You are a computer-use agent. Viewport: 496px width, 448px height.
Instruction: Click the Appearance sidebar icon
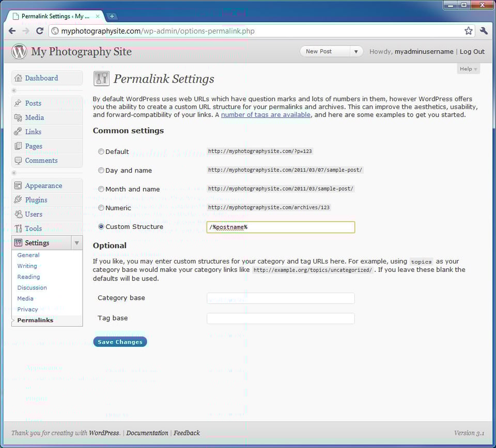18,186
